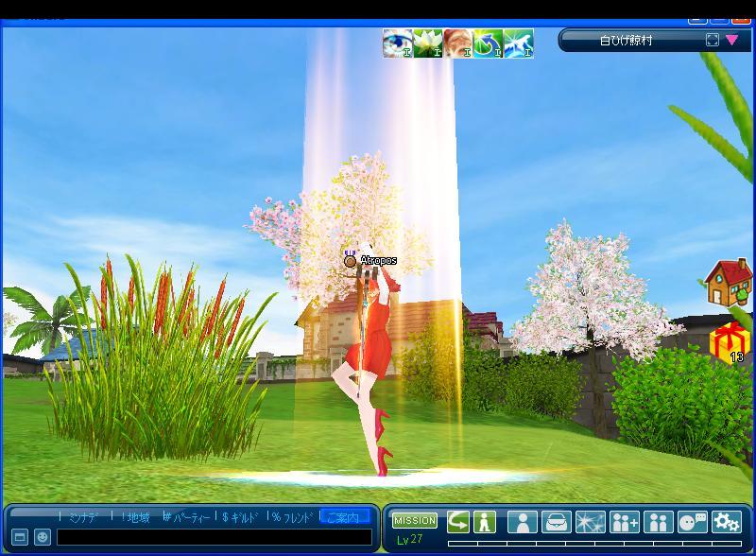Click the eye buff icon
Screen dimensions: 756x556
(397, 43)
